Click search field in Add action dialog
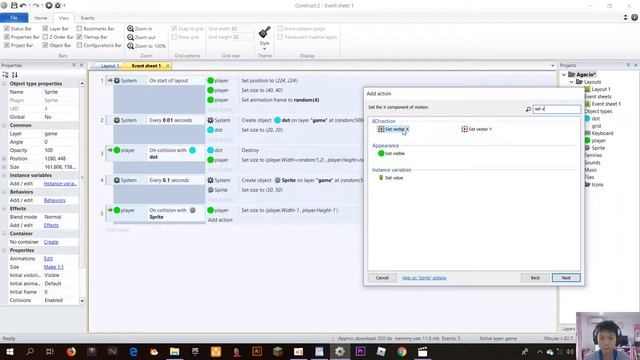 click(557, 109)
